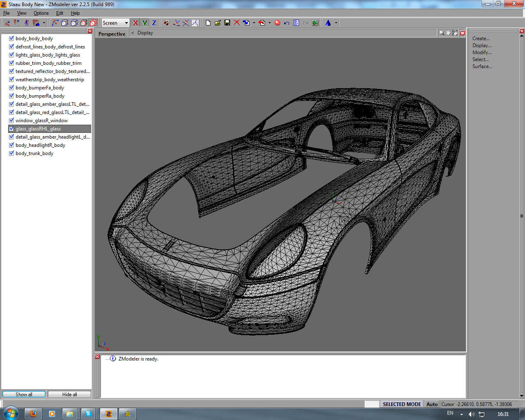Screen dimensions: 525x420
Task: Toggle the X axis button
Action: click(x=135, y=23)
